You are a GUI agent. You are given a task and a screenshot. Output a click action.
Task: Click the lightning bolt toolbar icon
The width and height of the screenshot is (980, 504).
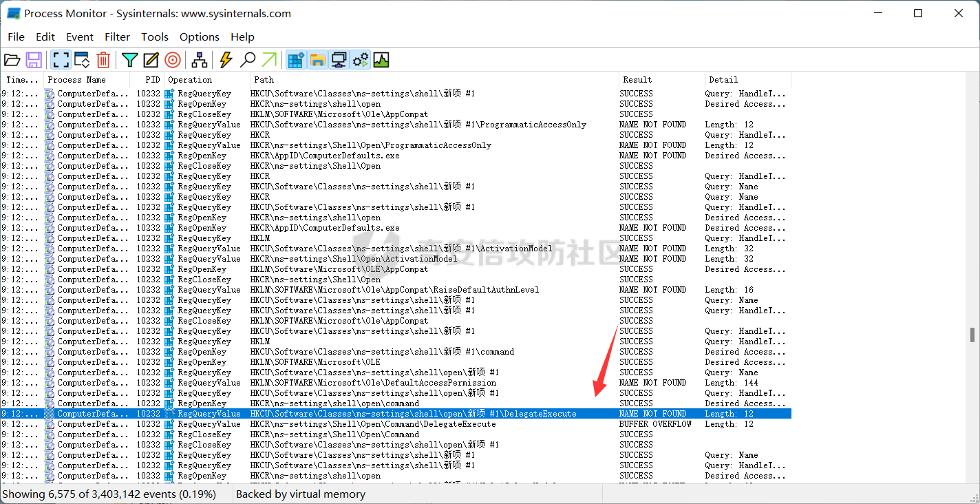(x=226, y=60)
